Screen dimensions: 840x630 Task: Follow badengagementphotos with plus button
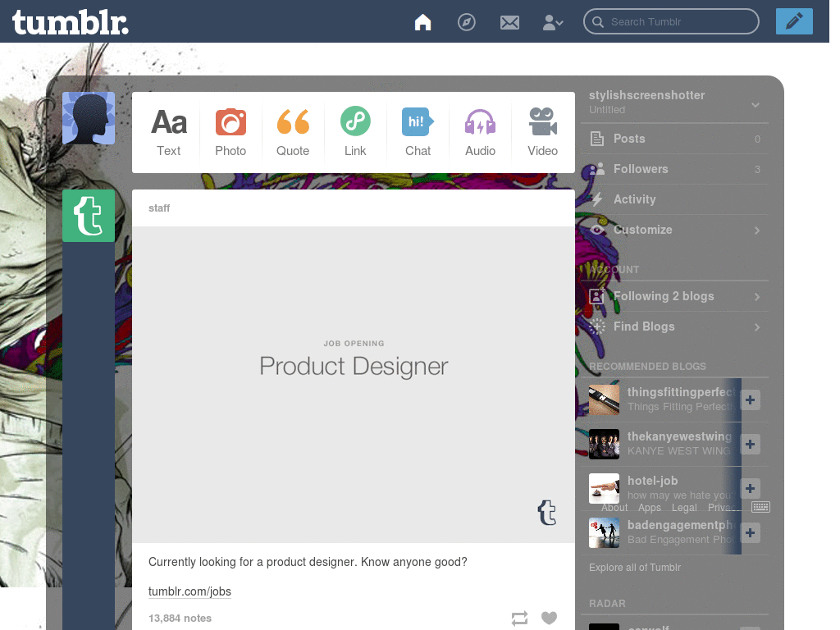[750, 533]
